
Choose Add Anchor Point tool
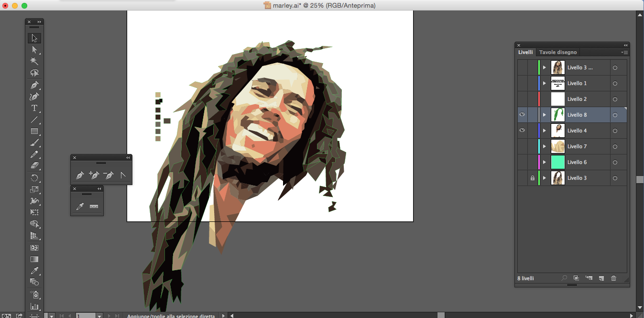(94, 175)
